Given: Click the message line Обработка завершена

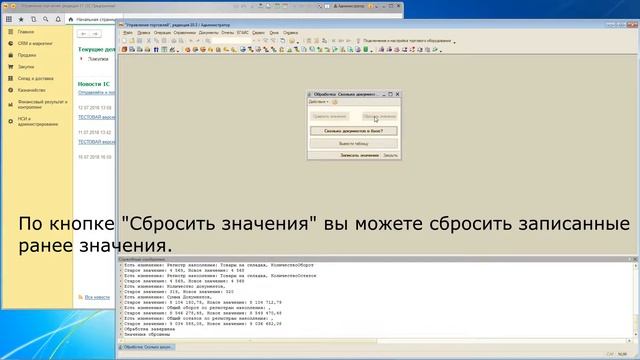Looking at the screenshot, I should [x=149, y=329].
